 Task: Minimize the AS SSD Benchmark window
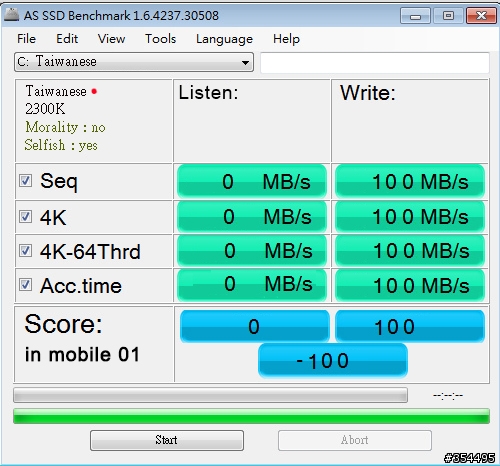pos(415,16)
